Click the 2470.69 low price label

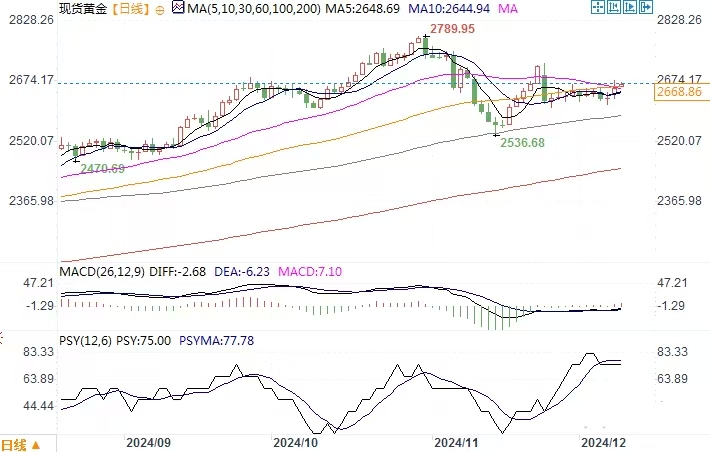(102, 169)
